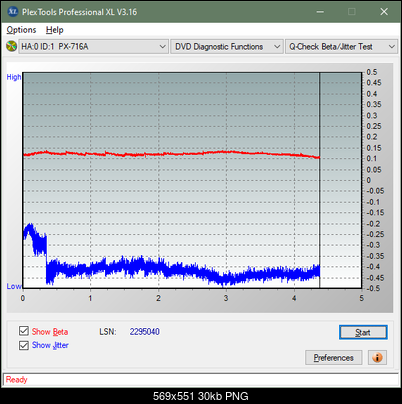The height and width of the screenshot is (404, 402).
Task: Click the disc drive icon beside drive selector
Action: pos(11,46)
